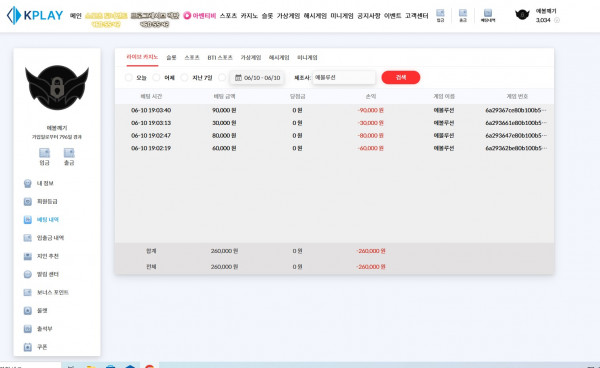Click sidebar 출금 withdraw icon under profile
The width and height of the screenshot is (600, 368).
tap(69, 153)
